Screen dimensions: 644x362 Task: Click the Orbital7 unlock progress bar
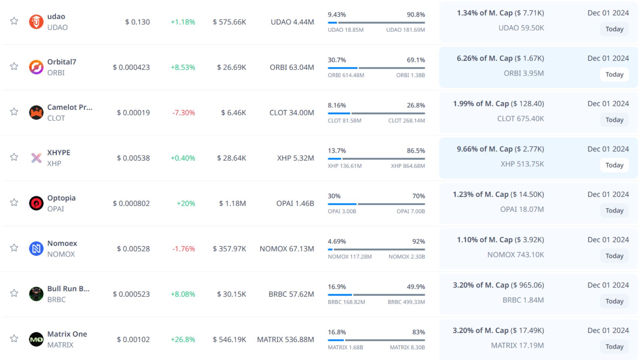click(x=376, y=68)
